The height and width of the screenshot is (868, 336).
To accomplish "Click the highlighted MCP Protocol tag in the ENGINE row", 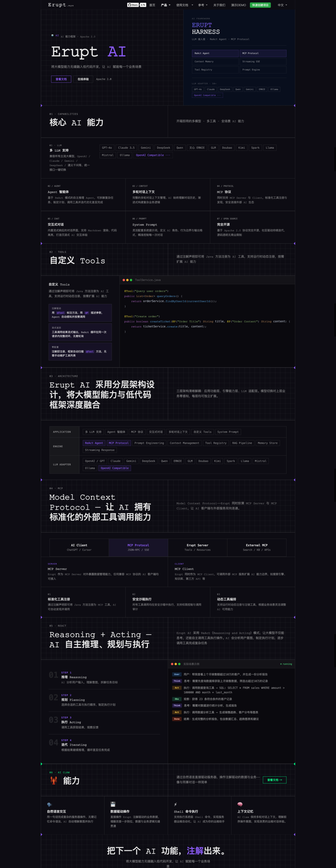I will click(x=119, y=443).
